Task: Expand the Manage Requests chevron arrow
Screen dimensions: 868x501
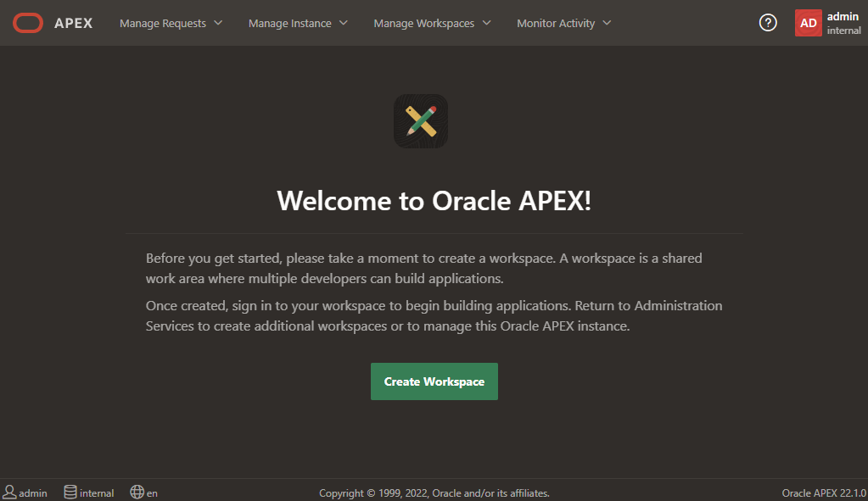Action: [x=218, y=23]
